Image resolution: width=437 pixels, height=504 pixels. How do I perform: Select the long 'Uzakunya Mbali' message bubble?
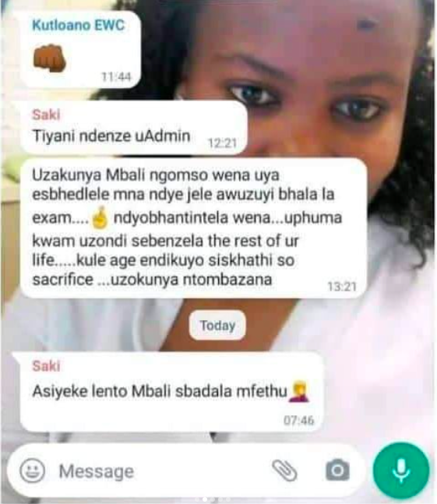coord(193,228)
